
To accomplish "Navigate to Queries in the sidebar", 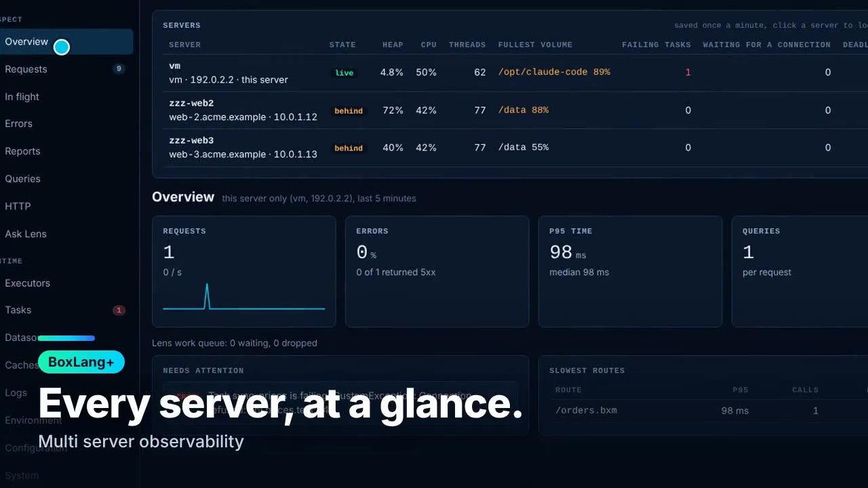I will click(x=22, y=178).
